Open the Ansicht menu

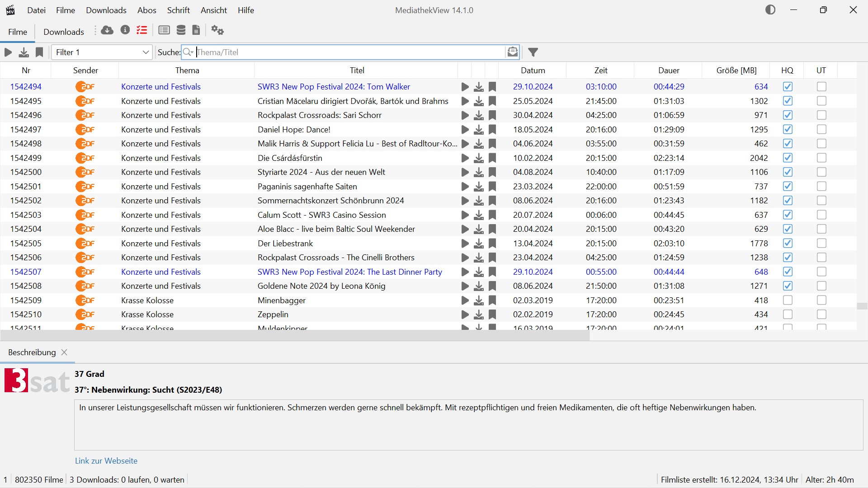(214, 10)
